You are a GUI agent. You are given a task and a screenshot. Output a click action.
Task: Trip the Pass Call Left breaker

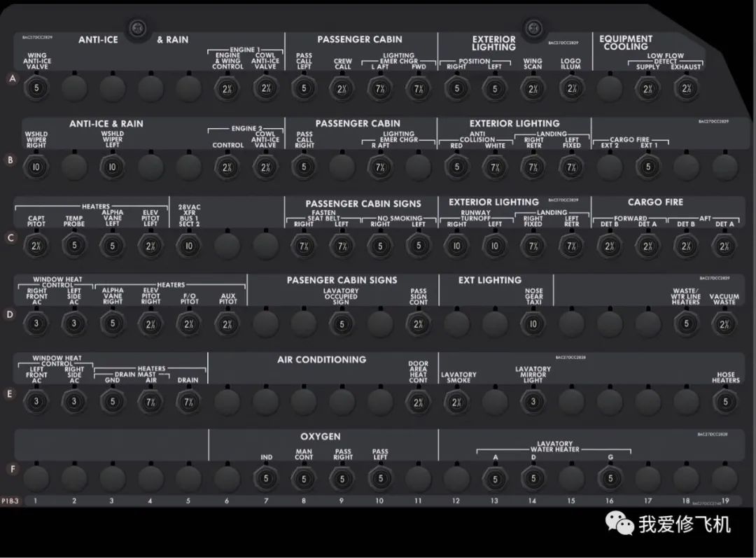coord(304,88)
